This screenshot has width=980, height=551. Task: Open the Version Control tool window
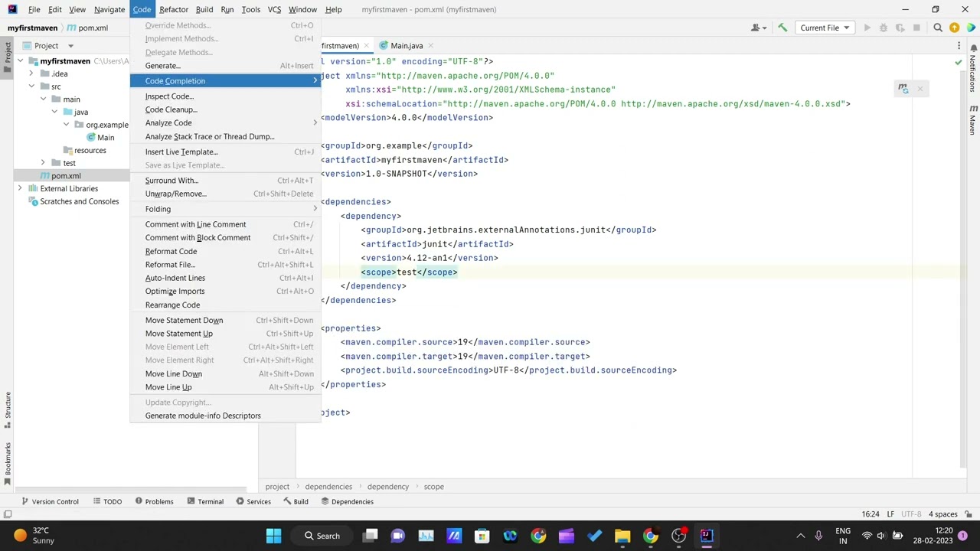pos(50,501)
